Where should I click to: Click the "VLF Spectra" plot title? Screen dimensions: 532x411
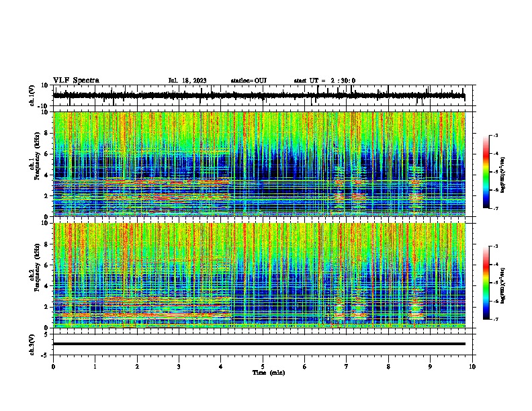[x=76, y=81]
